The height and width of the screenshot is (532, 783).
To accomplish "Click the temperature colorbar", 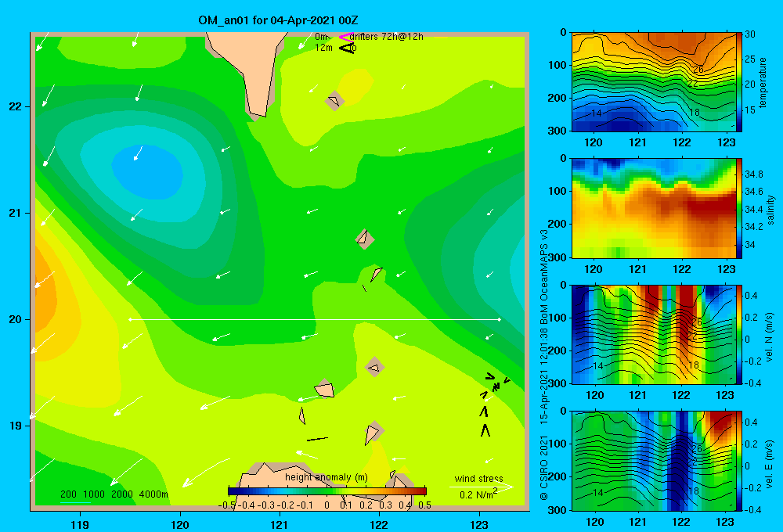I will (739, 82).
